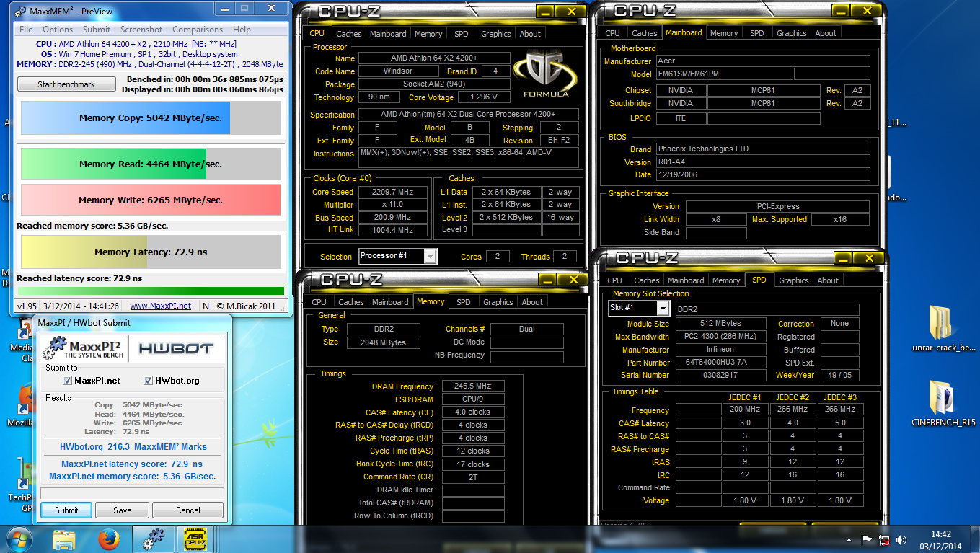Click the empty text field above Submit
This screenshot has width=980, height=553.
pyautogui.click(x=132, y=493)
